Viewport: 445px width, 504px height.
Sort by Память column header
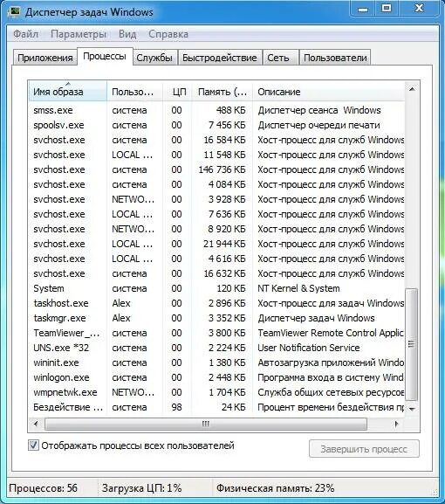point(222,92)
